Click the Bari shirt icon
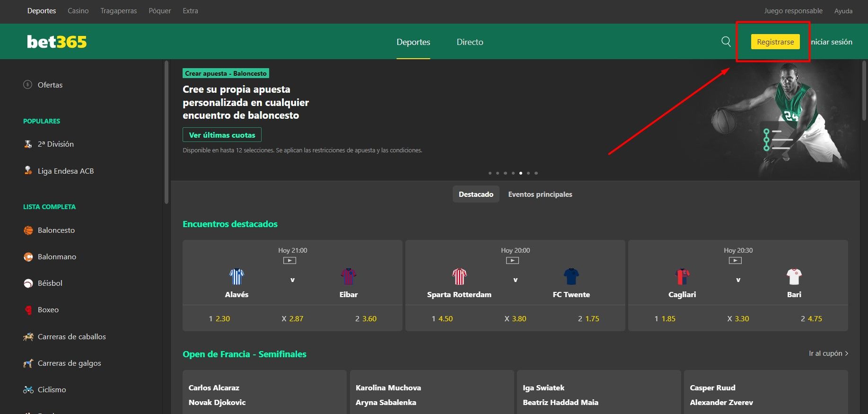868x414 pixels. (794, 276)
